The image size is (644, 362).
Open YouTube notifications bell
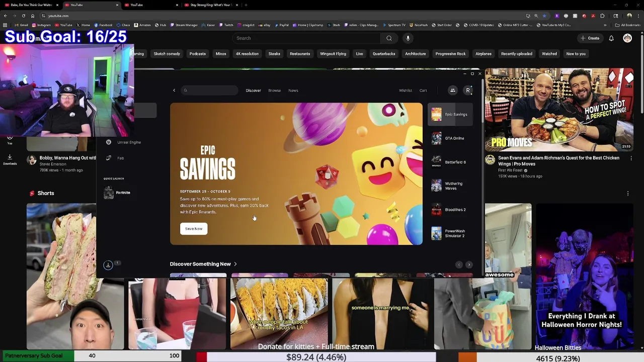[x=611, y=38]
